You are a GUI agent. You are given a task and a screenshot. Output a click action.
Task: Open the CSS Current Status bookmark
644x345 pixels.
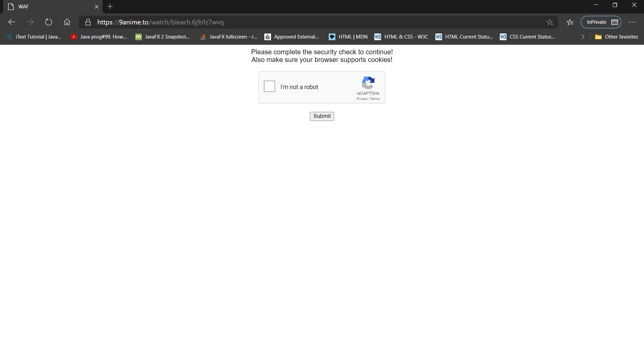point(527,37)
